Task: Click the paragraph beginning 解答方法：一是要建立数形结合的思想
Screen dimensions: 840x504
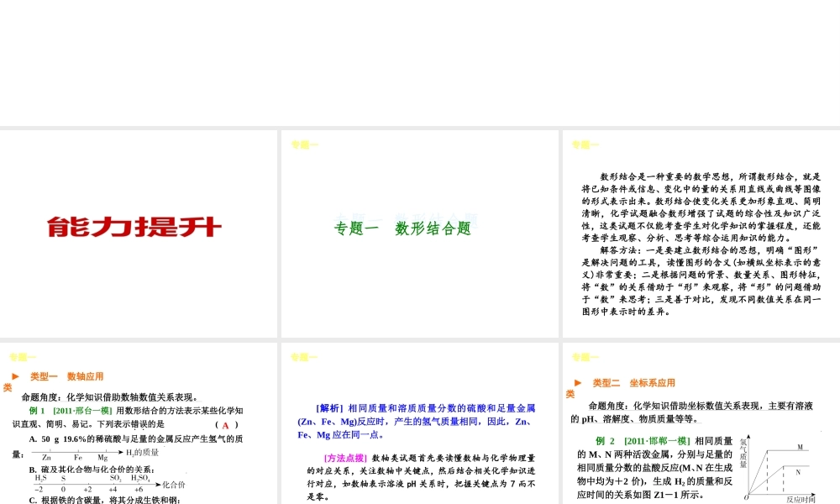Action: [701, 281]
